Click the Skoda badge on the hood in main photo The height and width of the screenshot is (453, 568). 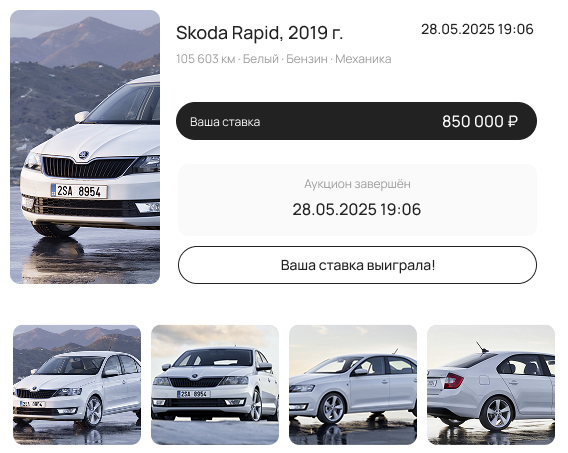point(84,155)
